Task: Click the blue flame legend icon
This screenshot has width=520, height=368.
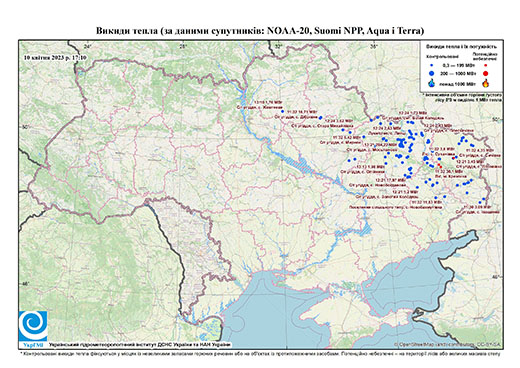Action: point(431,83)
